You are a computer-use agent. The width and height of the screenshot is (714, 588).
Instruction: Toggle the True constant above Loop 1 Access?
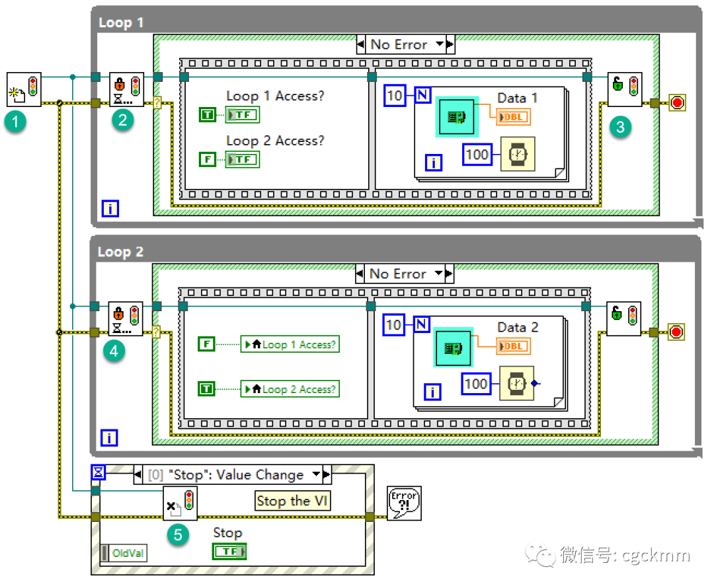(208, 114)
